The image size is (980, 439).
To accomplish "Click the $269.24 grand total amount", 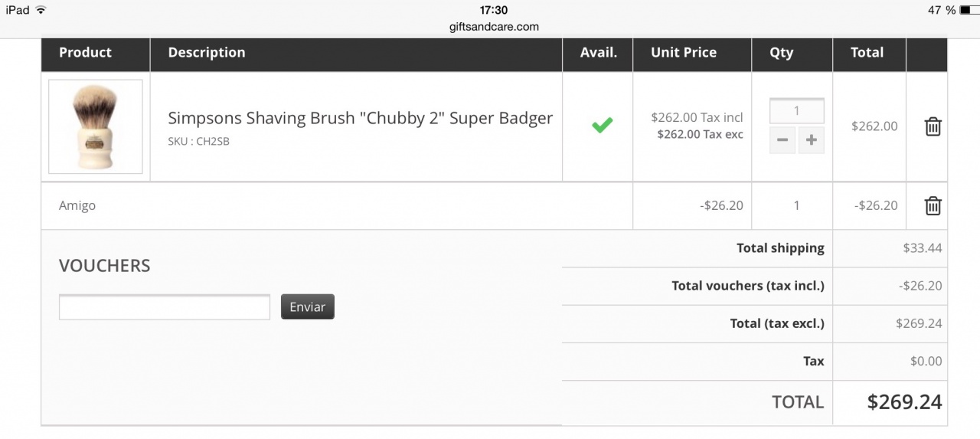I will pyautogui.click(x=904, y=402).
